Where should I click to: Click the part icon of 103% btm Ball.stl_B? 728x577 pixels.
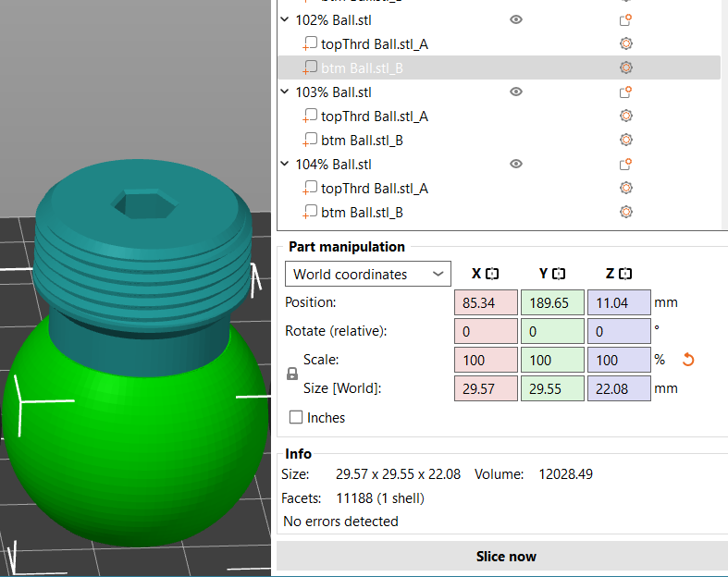[310, 140]
